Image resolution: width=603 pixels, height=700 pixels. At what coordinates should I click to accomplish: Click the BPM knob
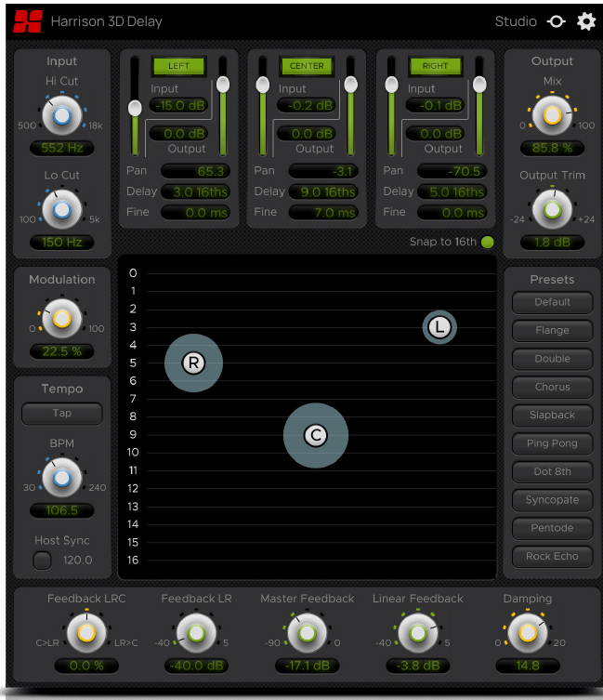[62, 478]
